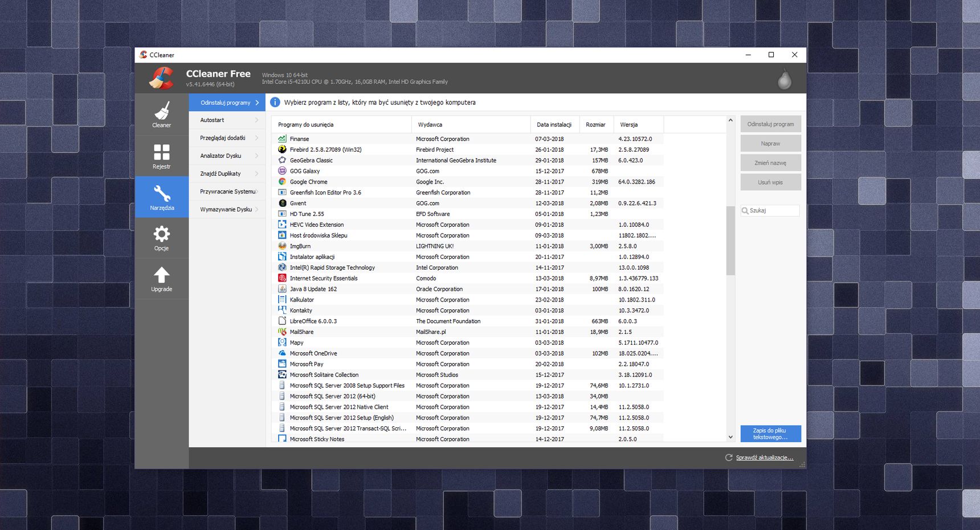Screen dimensions: 980x530
Task: Click the list scrollbar down arrow
Action: click(730, 437)
